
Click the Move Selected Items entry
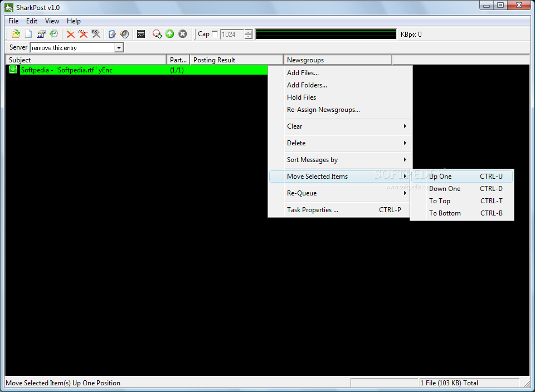[x=340, y=177]
